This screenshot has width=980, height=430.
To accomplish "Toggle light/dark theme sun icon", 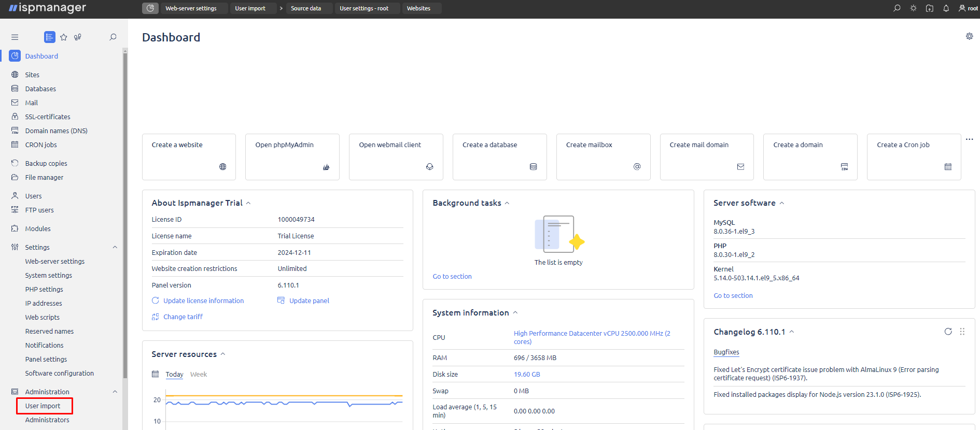I will point(914,8).
